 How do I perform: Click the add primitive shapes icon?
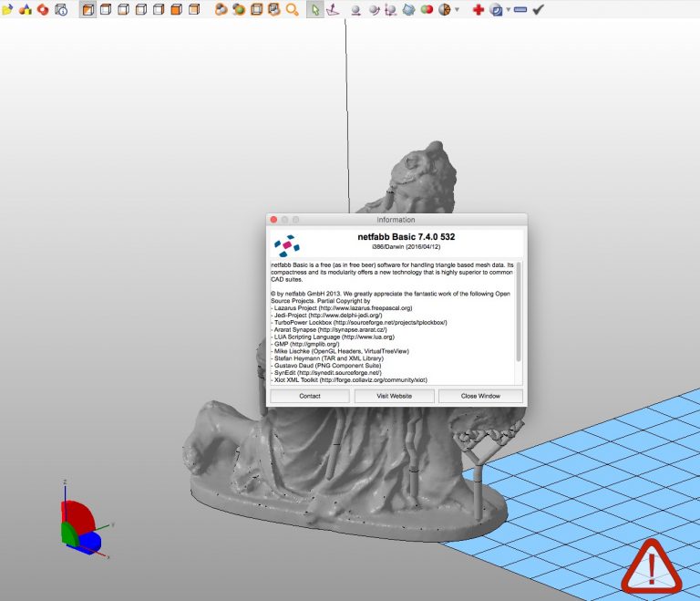[25, 10]
